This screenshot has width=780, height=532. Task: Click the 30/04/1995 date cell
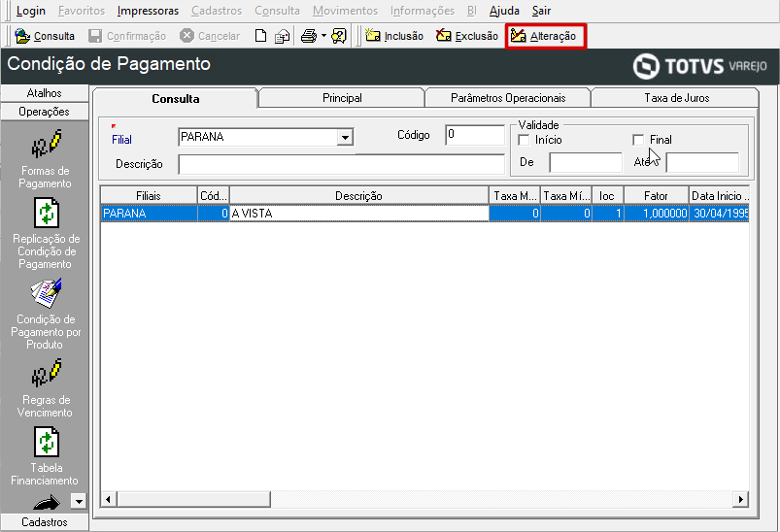720,214
